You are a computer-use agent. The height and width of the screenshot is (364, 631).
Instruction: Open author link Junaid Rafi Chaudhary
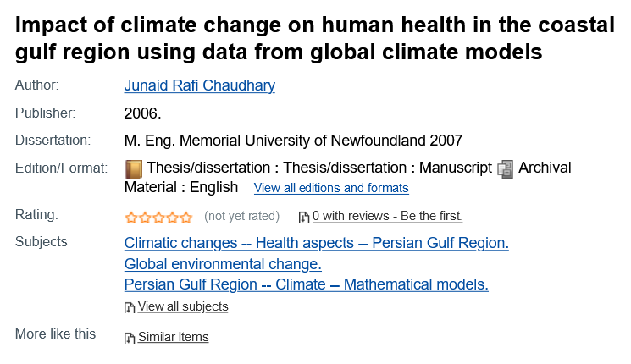point(200,85)
